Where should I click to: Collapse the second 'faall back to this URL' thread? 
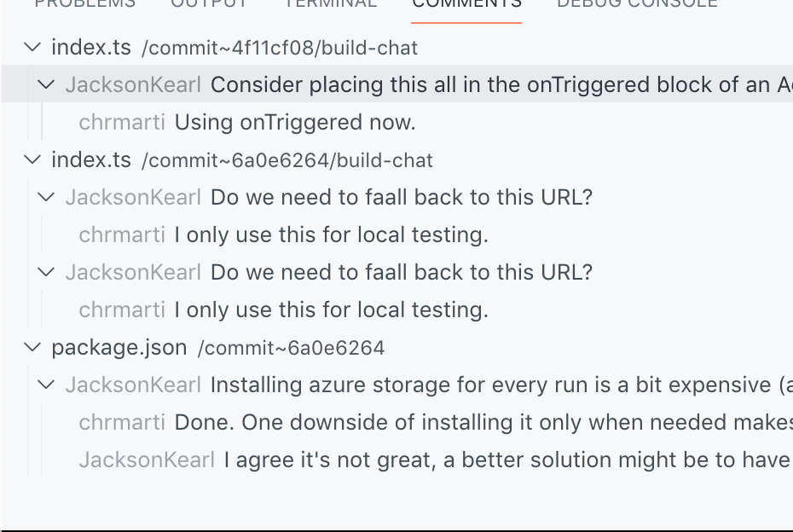pyautogui.click(x=45, y=272)
